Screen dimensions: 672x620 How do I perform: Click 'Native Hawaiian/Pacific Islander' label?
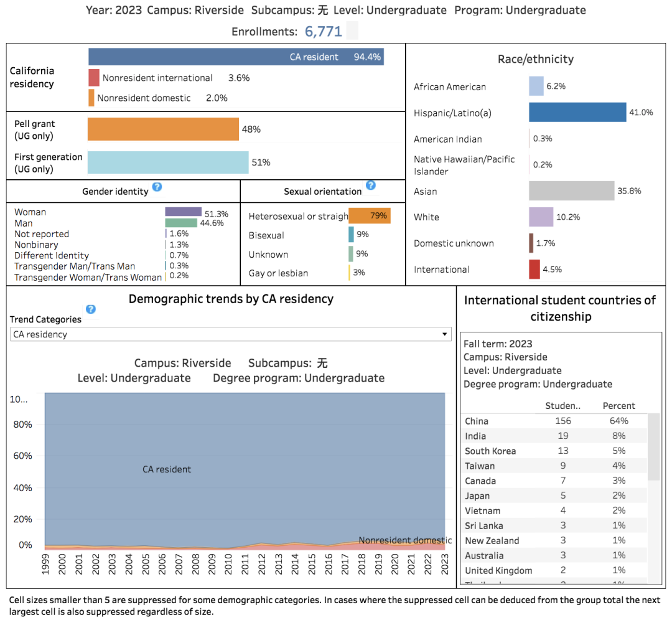point(464,165)
